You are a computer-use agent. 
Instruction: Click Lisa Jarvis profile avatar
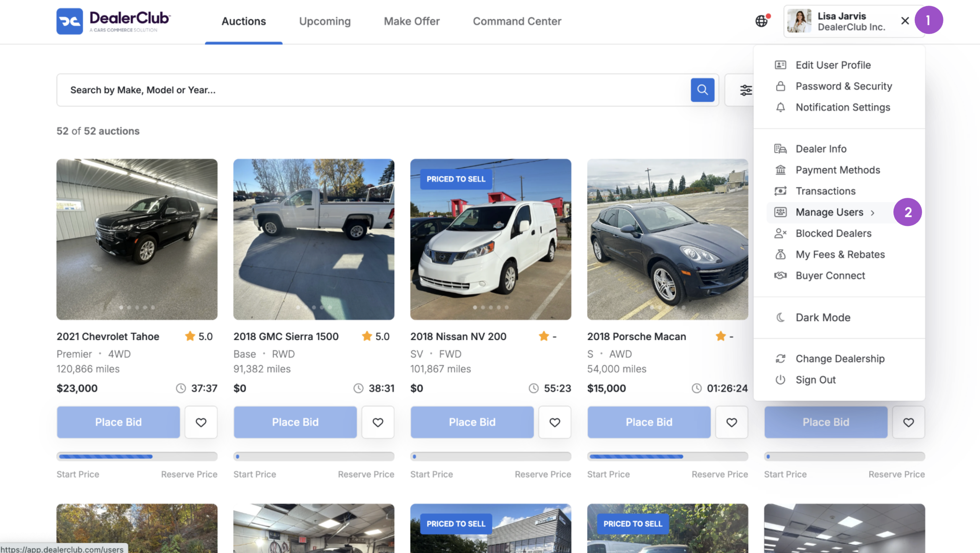tap(799, 21)
